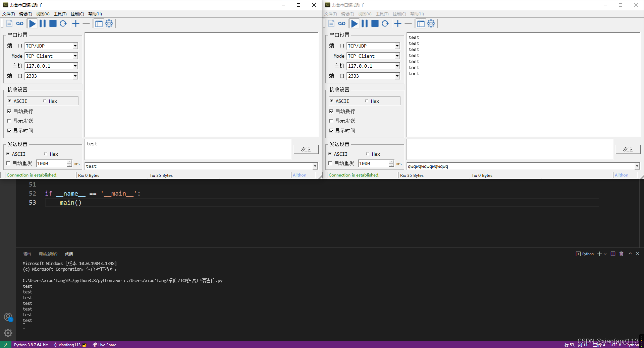Expand the 127.0.0.1 host dropdown in left window
Screen dimensions: 644x348
click(75, 66)
